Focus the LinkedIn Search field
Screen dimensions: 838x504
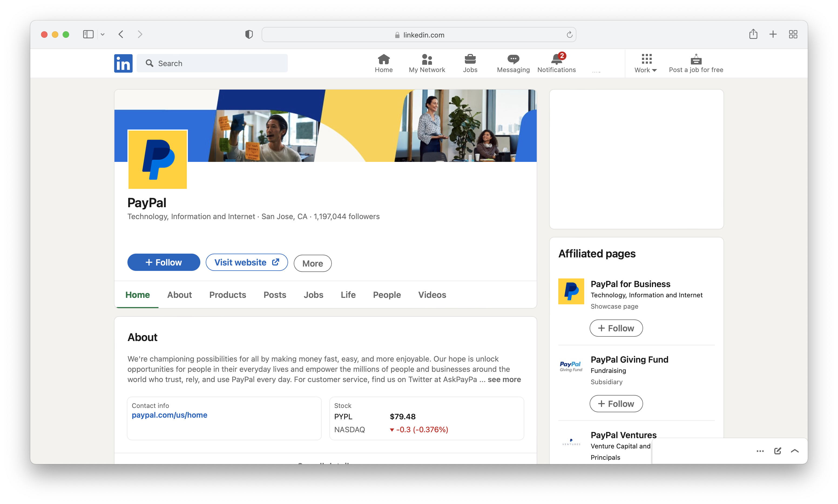coord(212,63)
